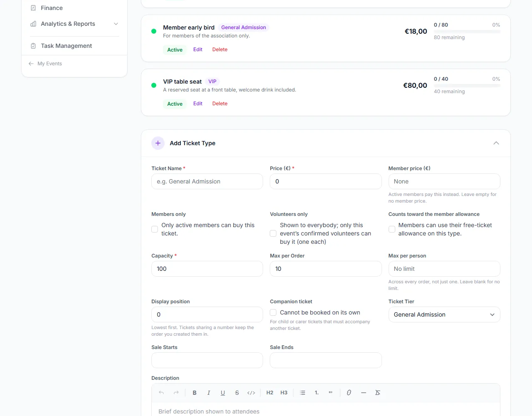Click the underline formatting icon
The height and width of the screenshot is (416, 532).
pyautogui.click(x=223, y=393)
